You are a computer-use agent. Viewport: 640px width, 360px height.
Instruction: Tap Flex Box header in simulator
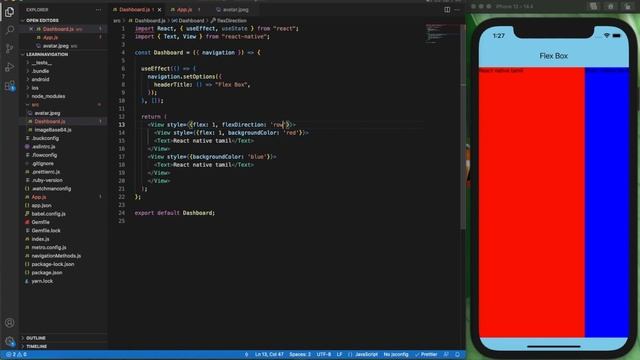tap(553, 56)
